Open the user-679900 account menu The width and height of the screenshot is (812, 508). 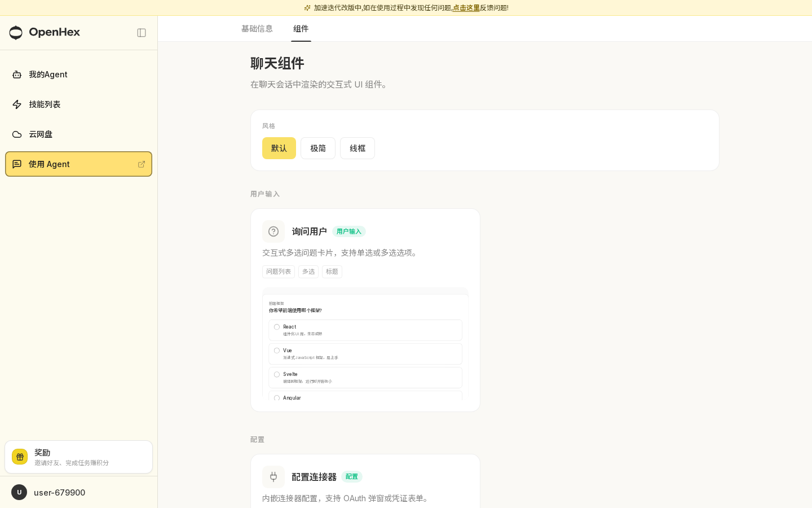coord(78,492)
